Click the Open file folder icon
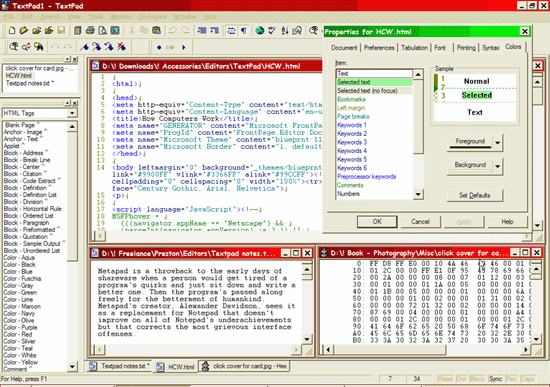This screenshot has height=387, width=550. click(x=24, y=31)
